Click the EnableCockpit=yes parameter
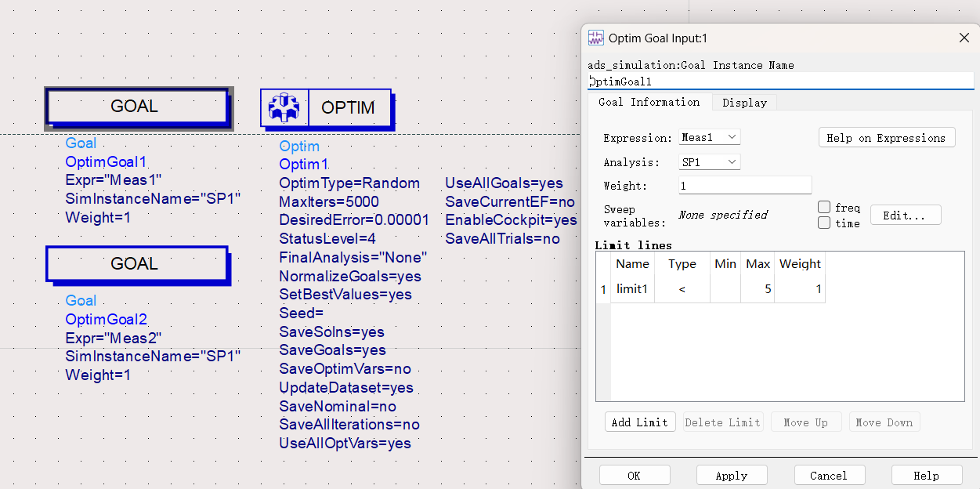The height and width of the screenshot is (489, 980). (x=512, y=220)
